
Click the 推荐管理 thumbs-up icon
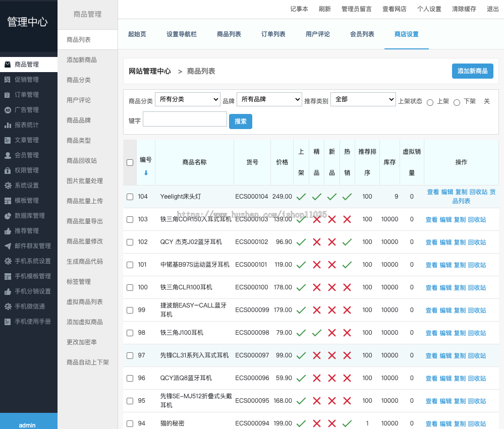(8, 231)
